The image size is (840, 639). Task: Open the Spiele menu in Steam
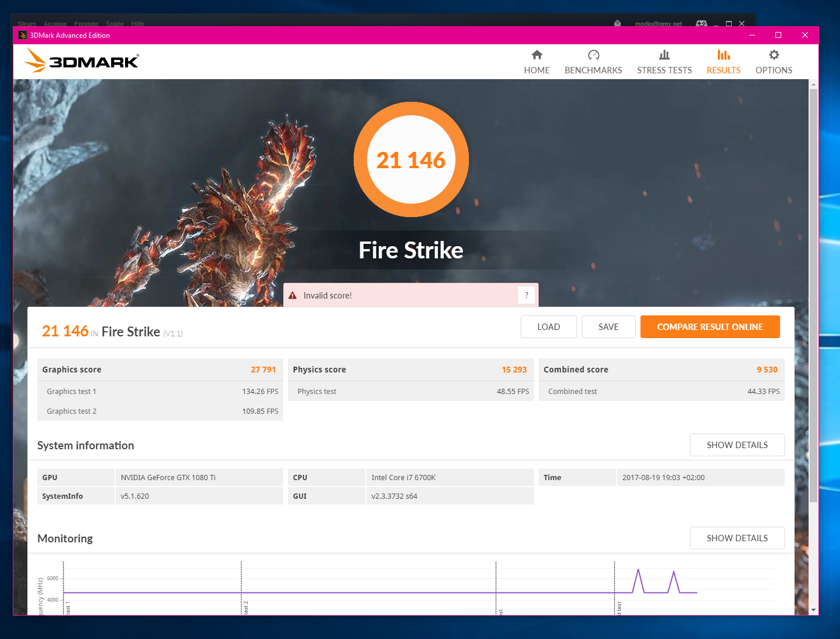[115, 24]
